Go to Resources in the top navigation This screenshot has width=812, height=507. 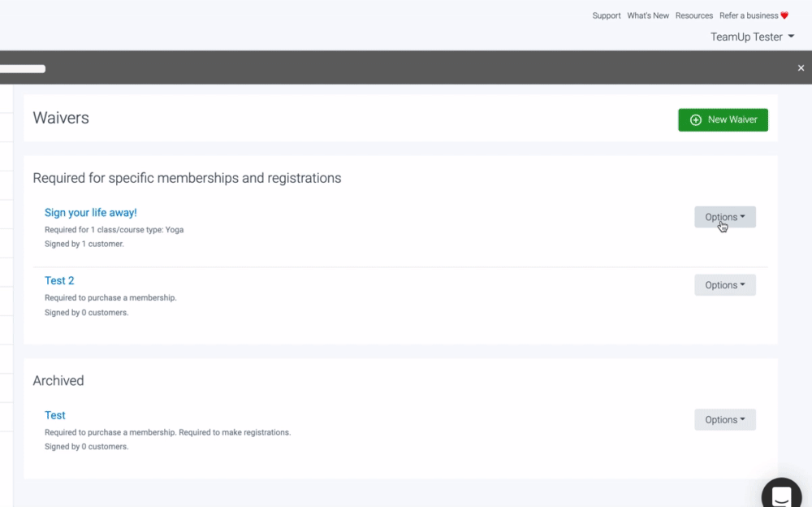[693, 15]
